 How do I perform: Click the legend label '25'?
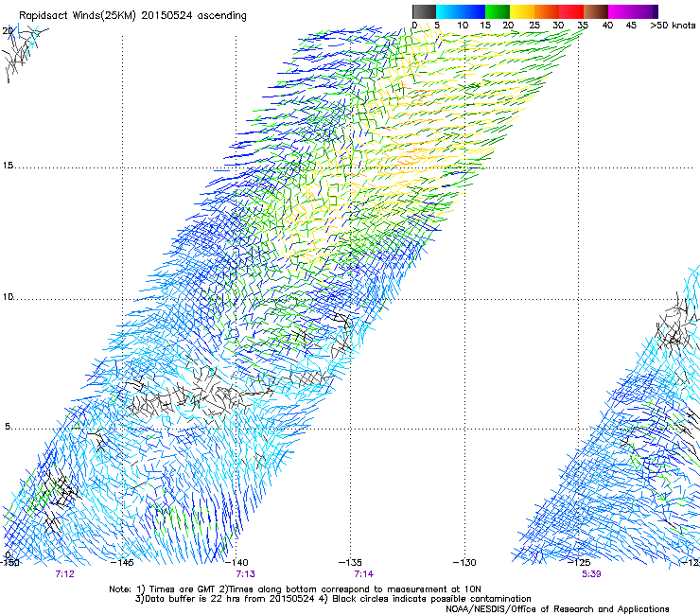point(534,26)
